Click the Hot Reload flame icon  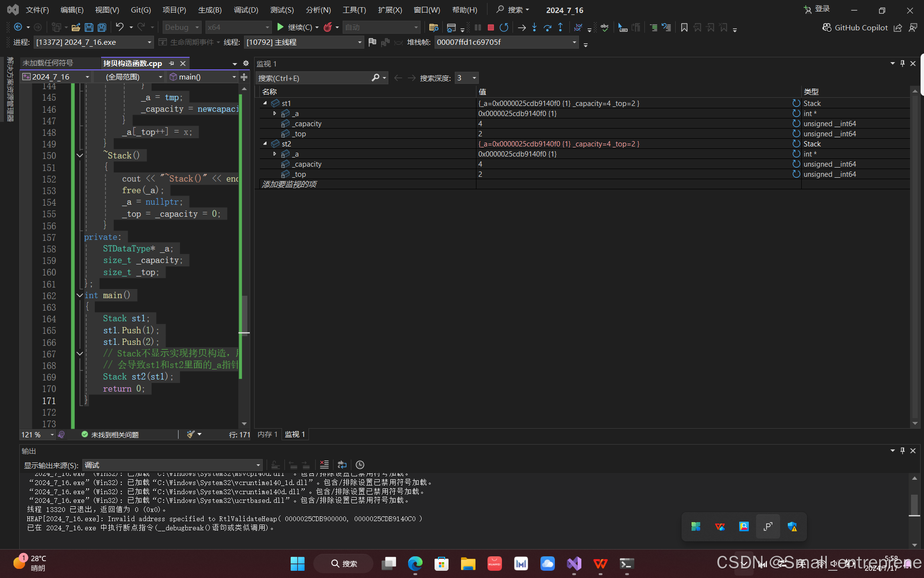[x=328, y=27]
